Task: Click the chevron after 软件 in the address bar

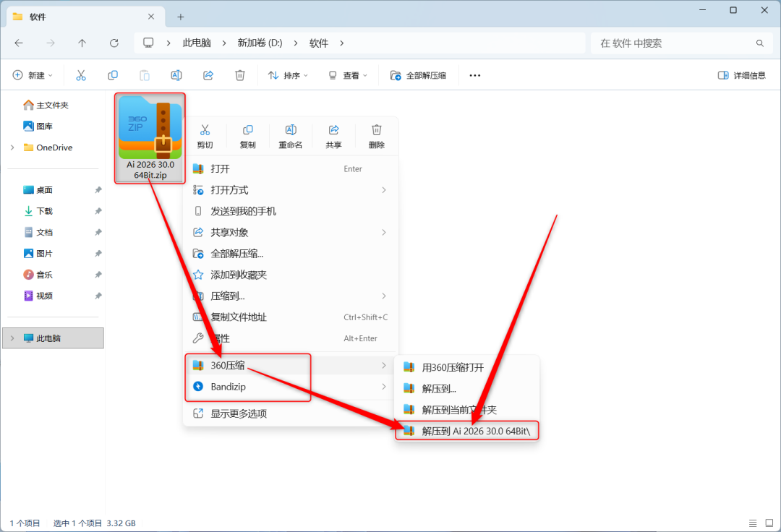Action: pyautogui.click(x=341, y=43)
